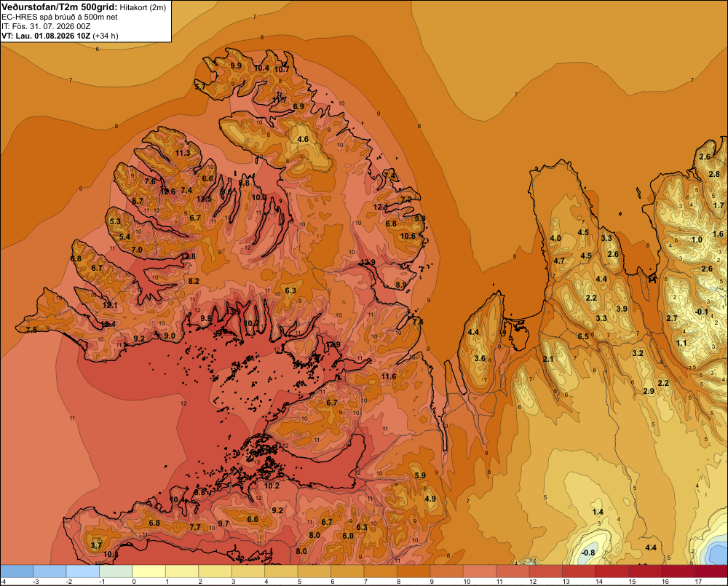The height and width of the screenshot is (586, 728).
Task: Pick the legend swatch between -1 and 0
Action: pos(116,571)
